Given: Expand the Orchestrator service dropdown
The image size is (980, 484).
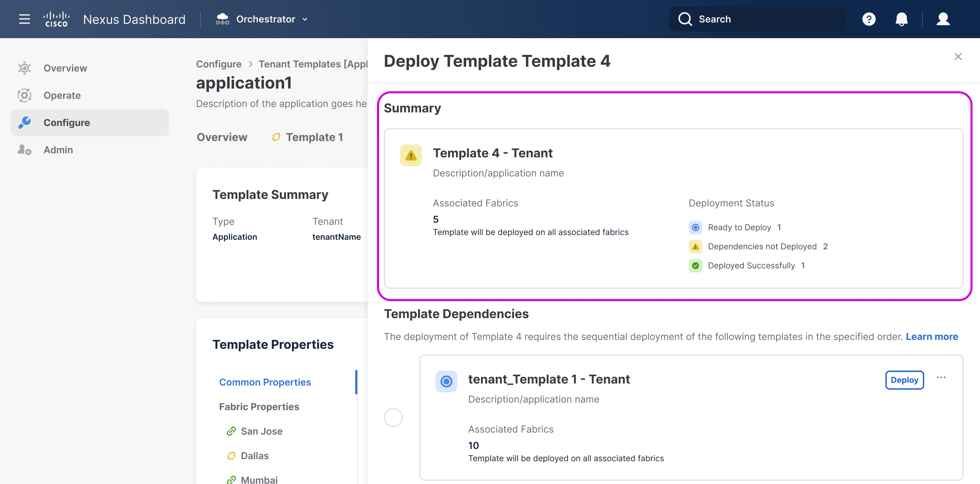Looking at the screenshot, I should click(x=305, y=19).
